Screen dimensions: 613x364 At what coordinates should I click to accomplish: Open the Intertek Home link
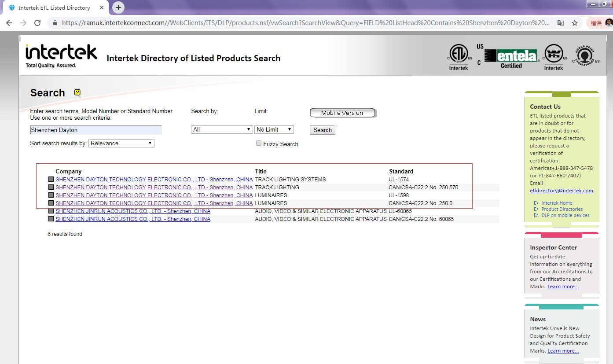[557, 203]
